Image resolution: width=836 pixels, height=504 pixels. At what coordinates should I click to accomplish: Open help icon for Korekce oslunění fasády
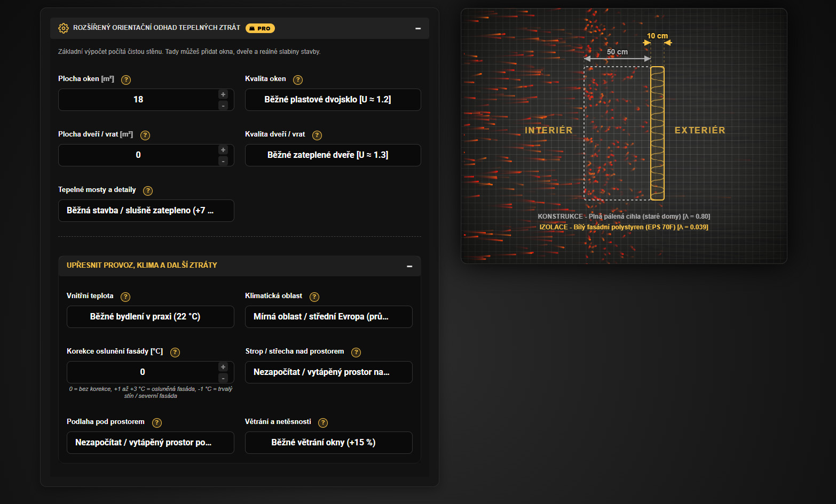point(175,353)
